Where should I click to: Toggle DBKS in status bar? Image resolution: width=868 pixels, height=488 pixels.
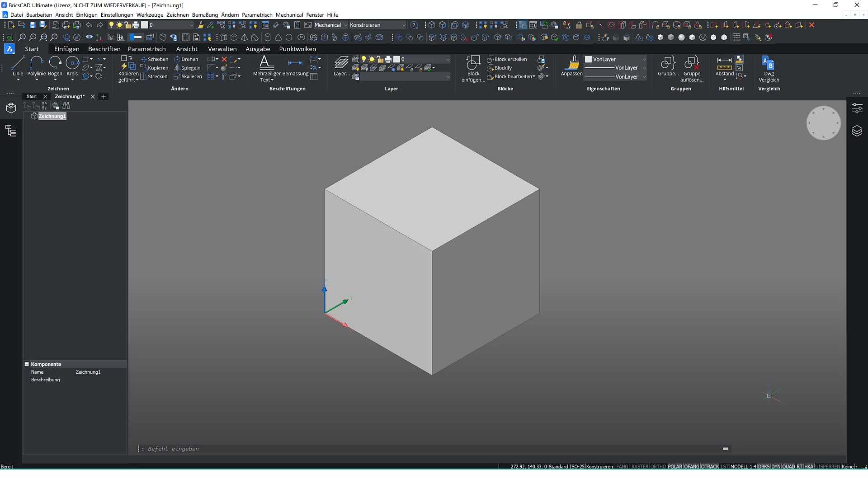[x=764, y=466]
